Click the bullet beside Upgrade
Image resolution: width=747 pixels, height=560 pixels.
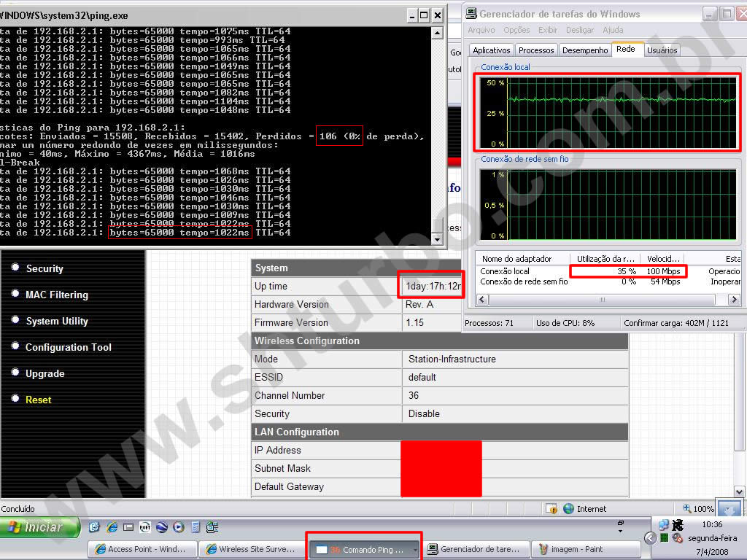pyautogui.click(x=15, y=371)
